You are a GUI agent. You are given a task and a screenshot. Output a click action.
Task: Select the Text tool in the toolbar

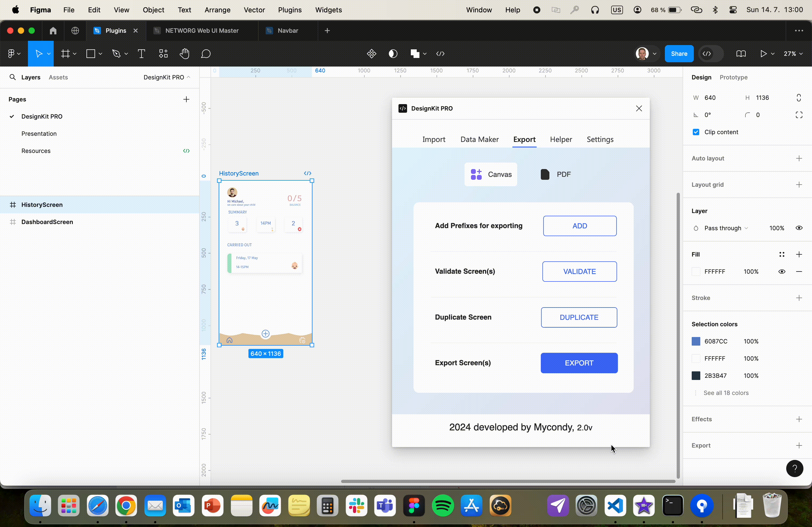(141, 53)
